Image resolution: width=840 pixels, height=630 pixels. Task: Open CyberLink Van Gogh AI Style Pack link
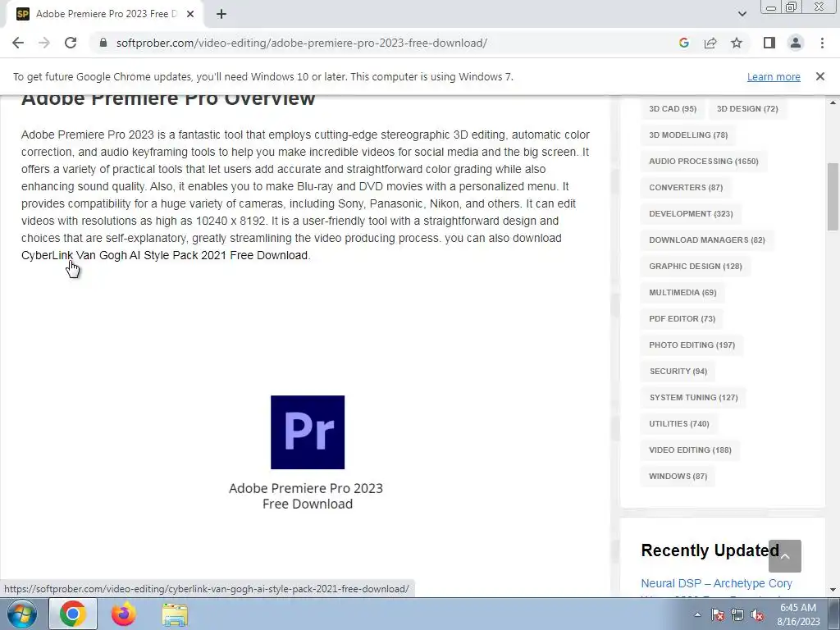point(164,255)
